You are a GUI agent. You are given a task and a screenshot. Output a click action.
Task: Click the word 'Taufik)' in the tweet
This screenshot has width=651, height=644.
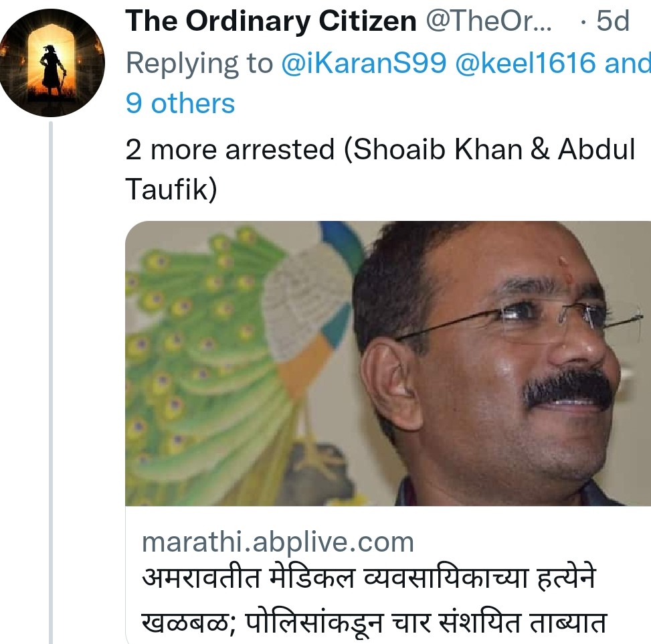point(171,189)
